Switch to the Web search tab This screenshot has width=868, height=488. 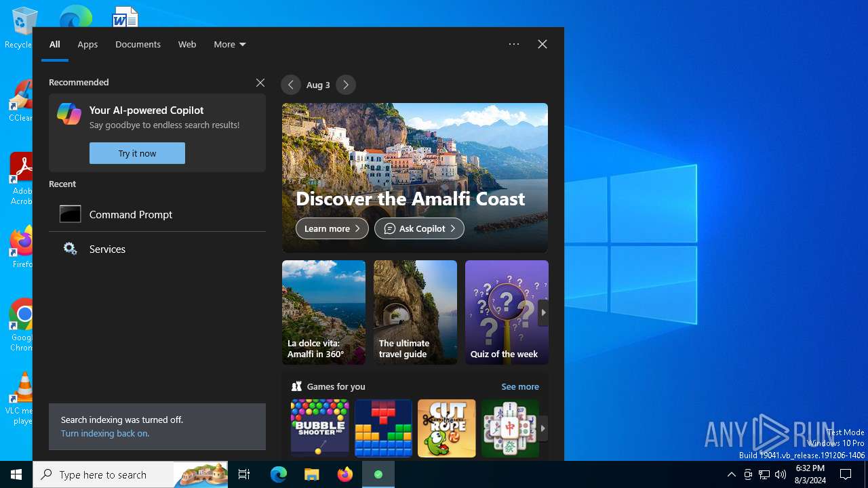(187, 44)
